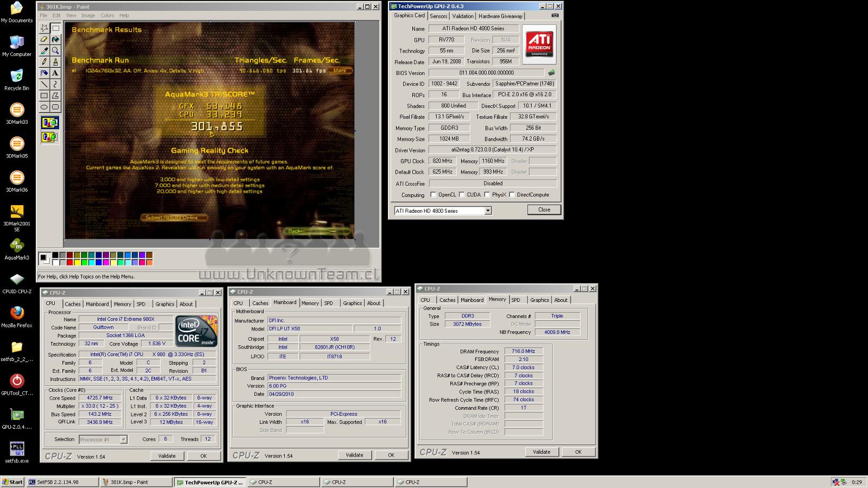Switch to 301K.bmp - Paint in the taskbar
The height and width of the screenshot is (488, 868).
(x=136, y=482)
